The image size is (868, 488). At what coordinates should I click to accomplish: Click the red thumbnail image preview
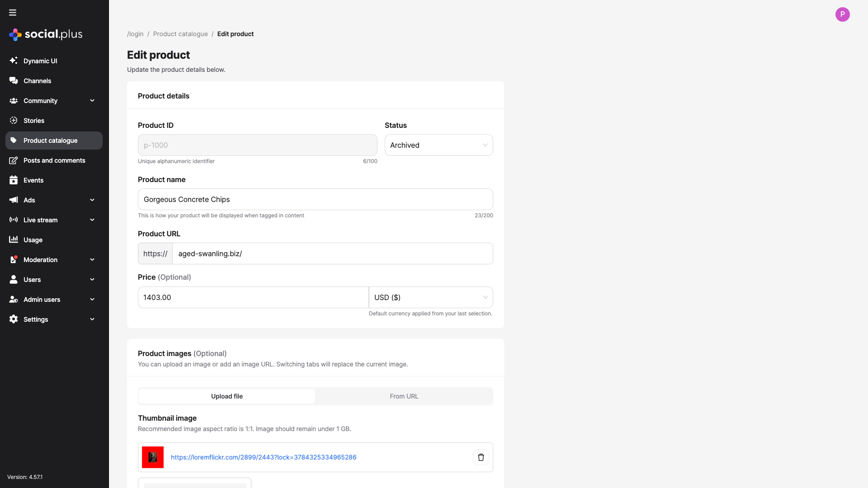(x=152, y=457)
